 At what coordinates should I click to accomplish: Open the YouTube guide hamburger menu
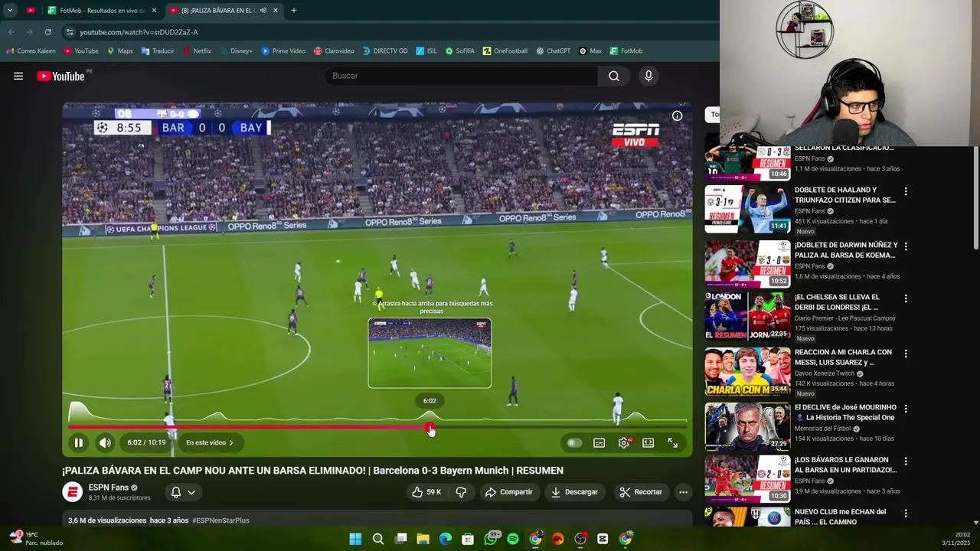(x=18, y=76)
